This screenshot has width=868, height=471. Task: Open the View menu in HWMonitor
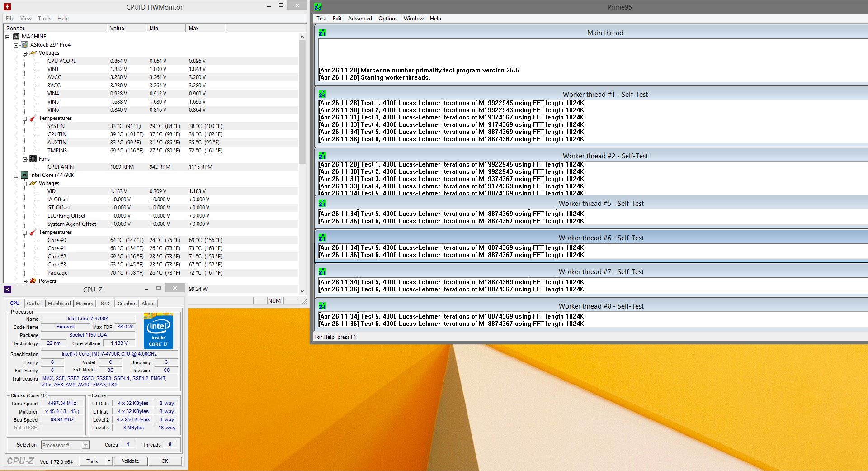26,19
